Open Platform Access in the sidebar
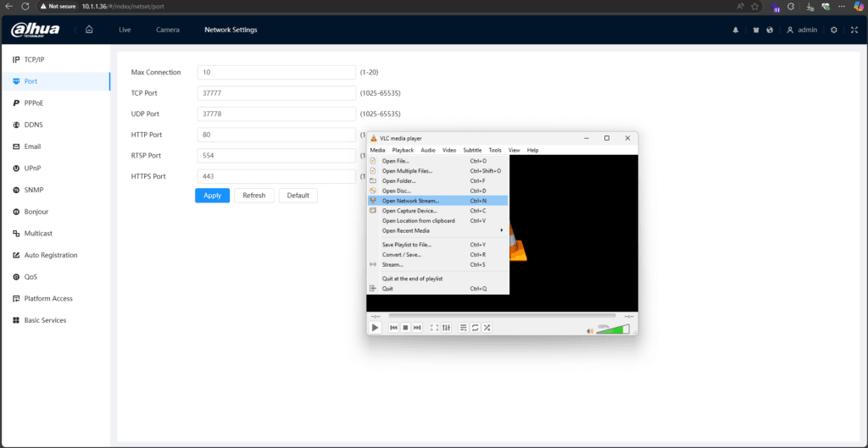868x448 pixels. click(55, 298)
